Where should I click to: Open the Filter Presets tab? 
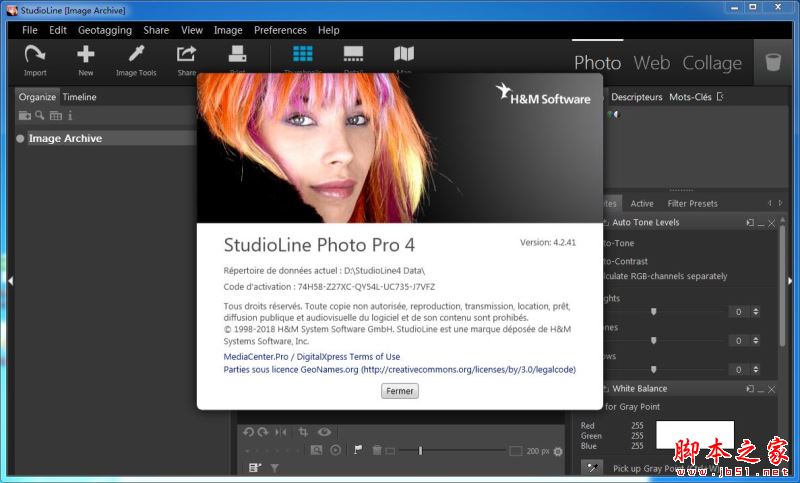pyautogui.click(x=692, y=203)
